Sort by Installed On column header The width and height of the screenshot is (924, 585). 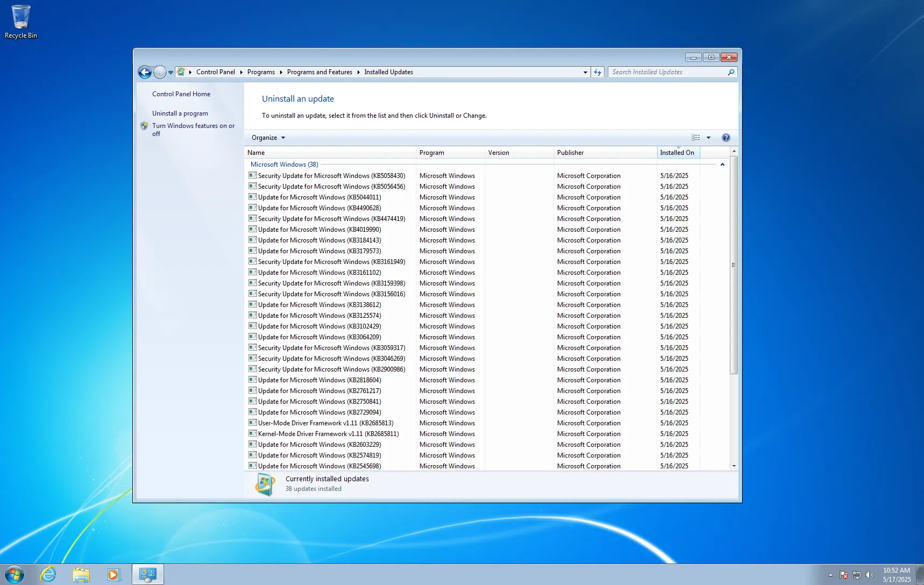(678, 153)
